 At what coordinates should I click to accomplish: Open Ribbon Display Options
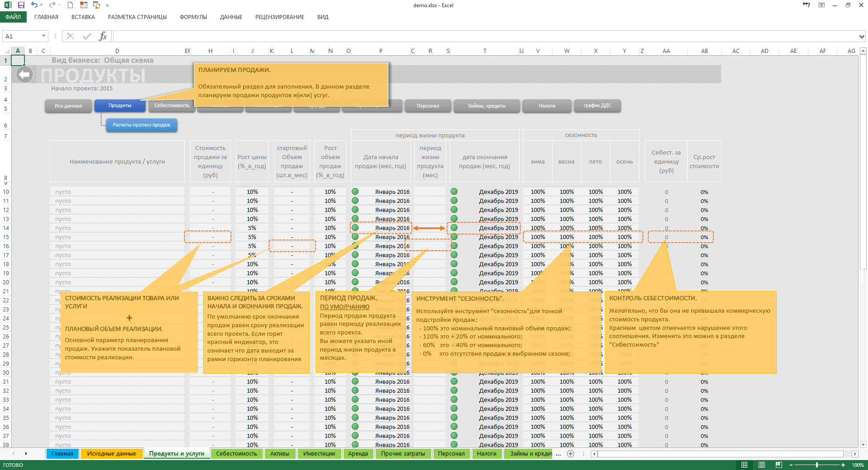tap(822, 5)
